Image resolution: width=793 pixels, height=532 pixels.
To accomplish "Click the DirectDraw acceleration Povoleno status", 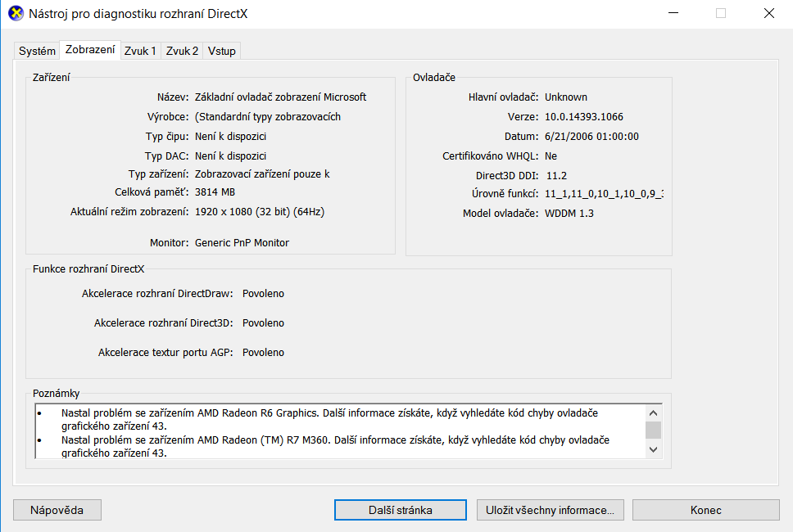I will point(263,294).
